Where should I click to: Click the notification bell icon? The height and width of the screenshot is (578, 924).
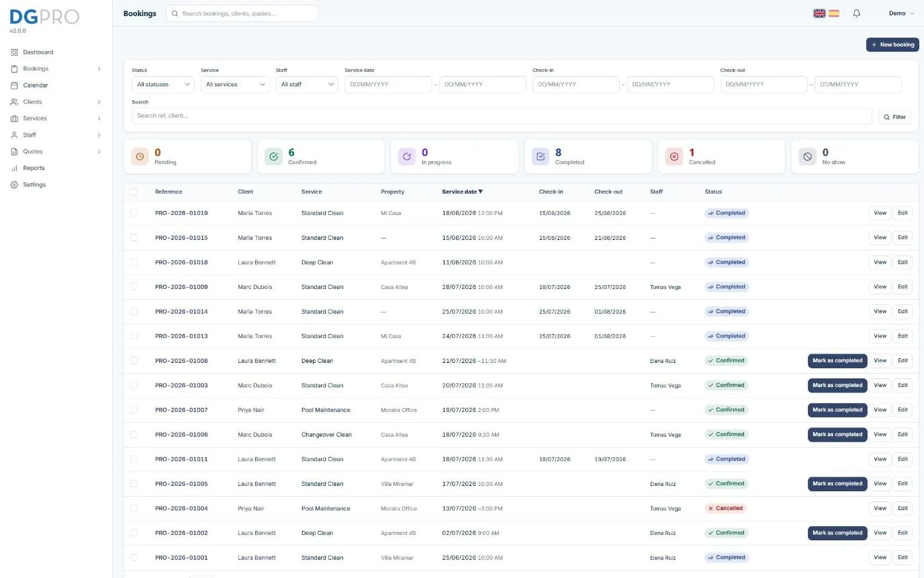click(856, 13)
